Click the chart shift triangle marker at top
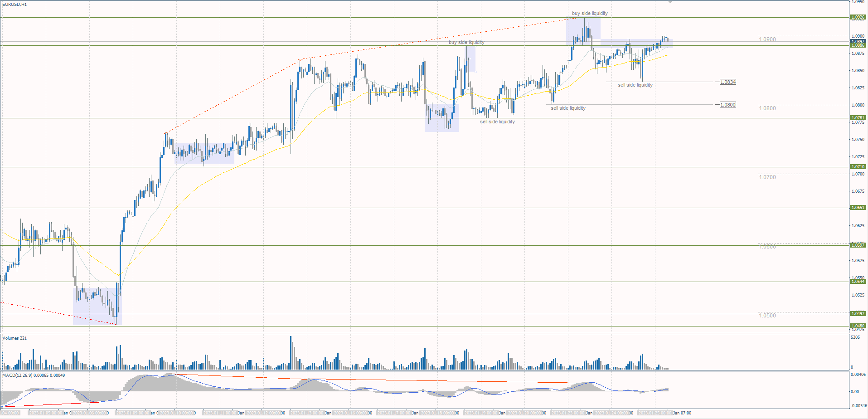Screen dimensions: 868x419 pos(670,2)
